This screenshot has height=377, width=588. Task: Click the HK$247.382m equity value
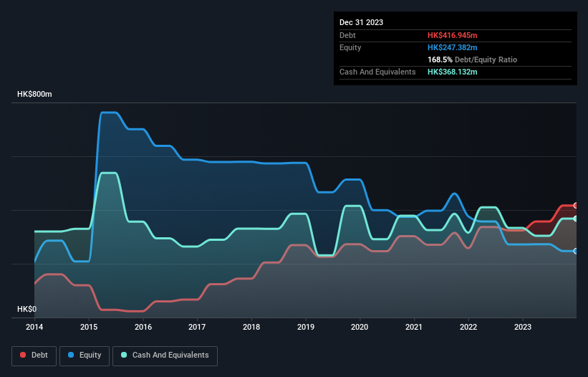(x=452, y=47)
